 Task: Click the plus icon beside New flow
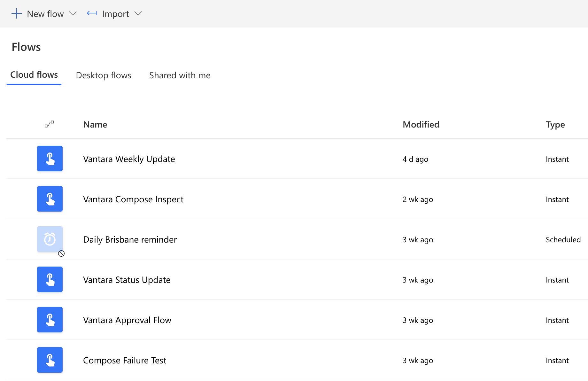(16, 14)
